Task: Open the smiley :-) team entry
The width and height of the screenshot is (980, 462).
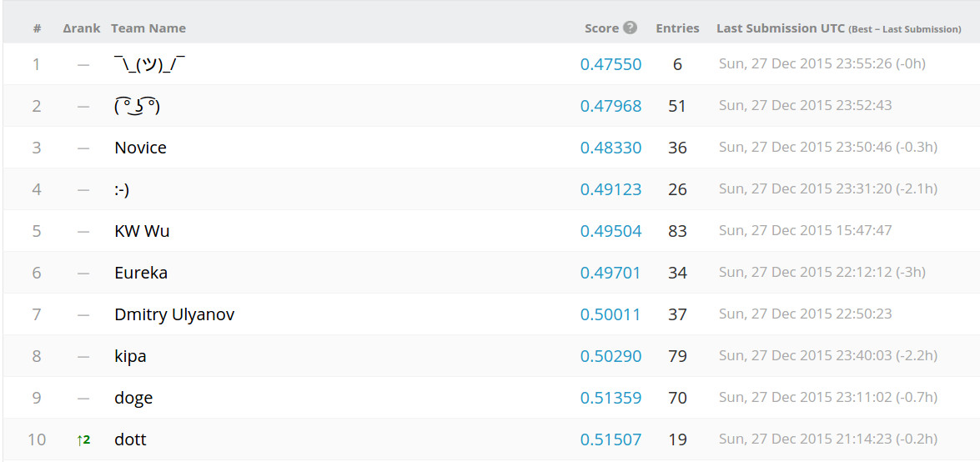Action: [x=122, y=189]
